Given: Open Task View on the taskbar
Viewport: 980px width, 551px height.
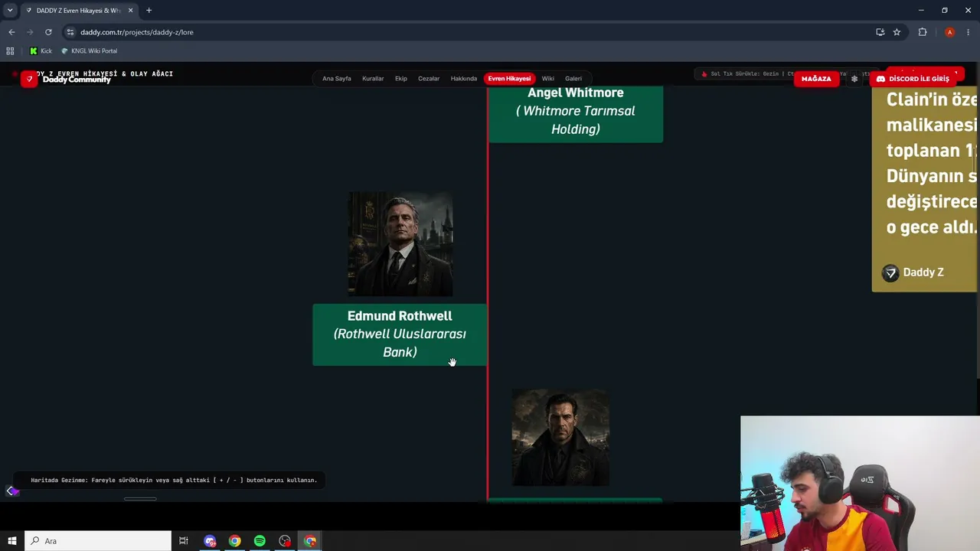Looking at the screenshot, I should pos(184,541).
